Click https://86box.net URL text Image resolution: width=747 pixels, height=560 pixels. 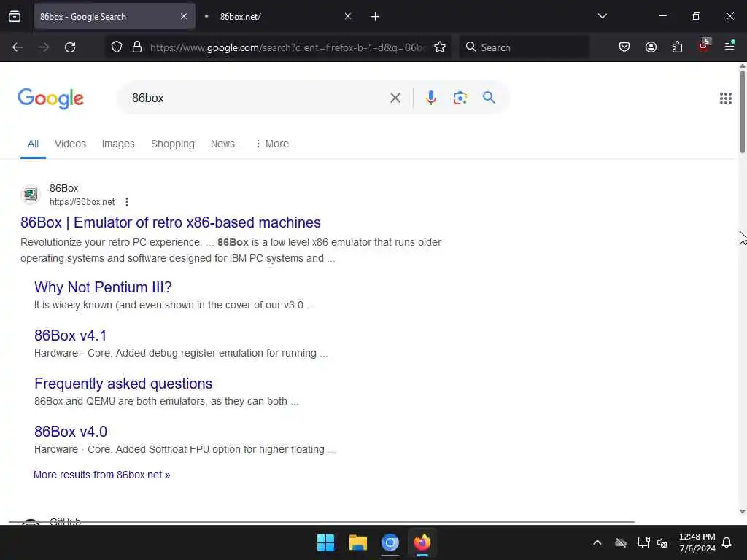tap(82, 202)
